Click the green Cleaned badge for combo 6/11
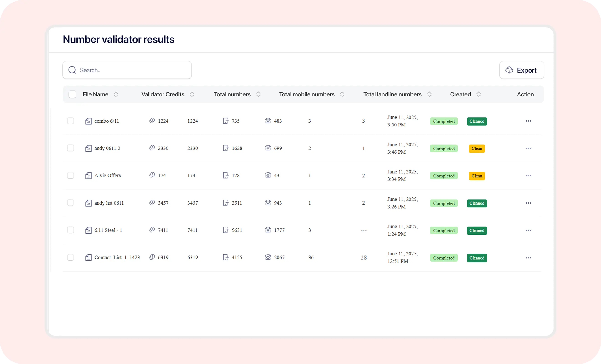This screenshot has width=601, height=364. pyautogui.click(x=477, y=121)
